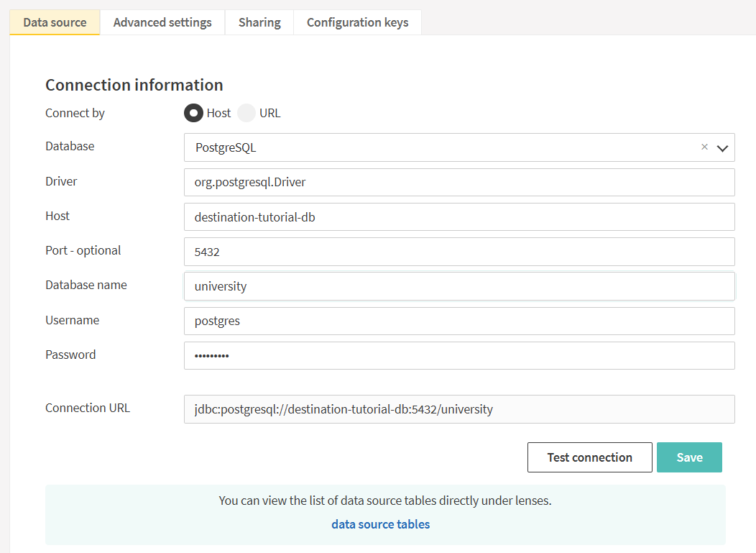Viewport: 756px width, 553px height.
Task: Follow the data source tables link
Action: [x=380, y=524]
